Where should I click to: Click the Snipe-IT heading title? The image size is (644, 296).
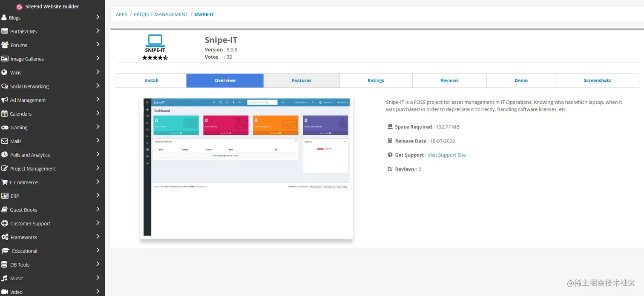coord(221,40)
